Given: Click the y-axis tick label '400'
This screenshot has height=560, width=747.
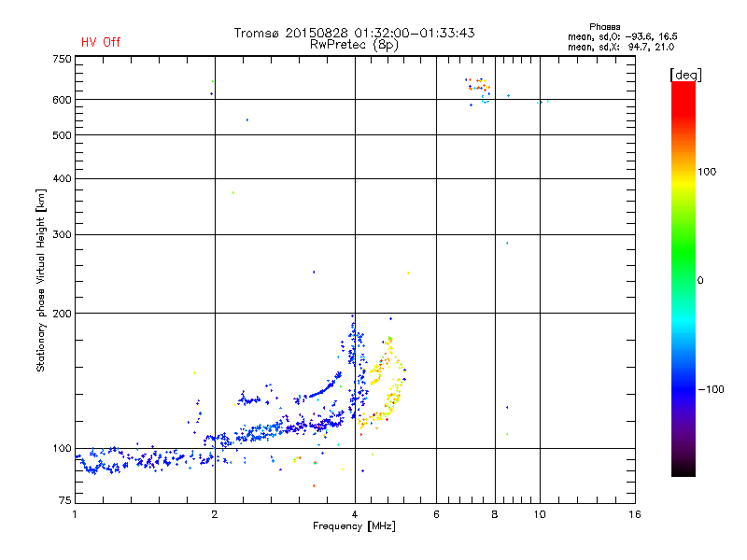Looking at the screenshot, I should click(62, 178).
